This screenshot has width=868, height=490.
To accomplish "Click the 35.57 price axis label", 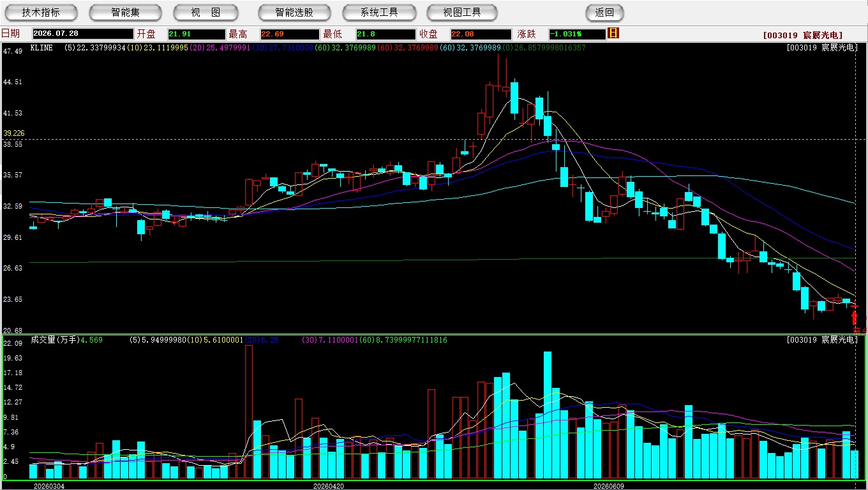I will tap(13, 175).
